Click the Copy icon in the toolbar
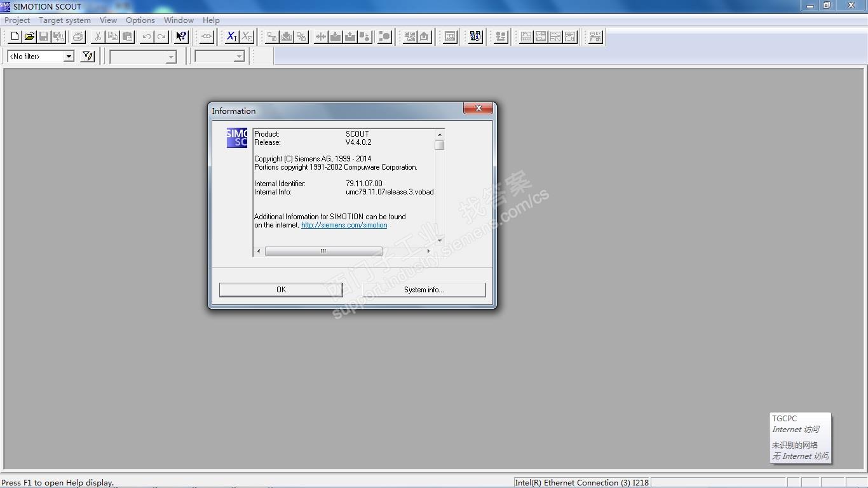The height and width of the screenshot is (488, 868). [112, 37]
